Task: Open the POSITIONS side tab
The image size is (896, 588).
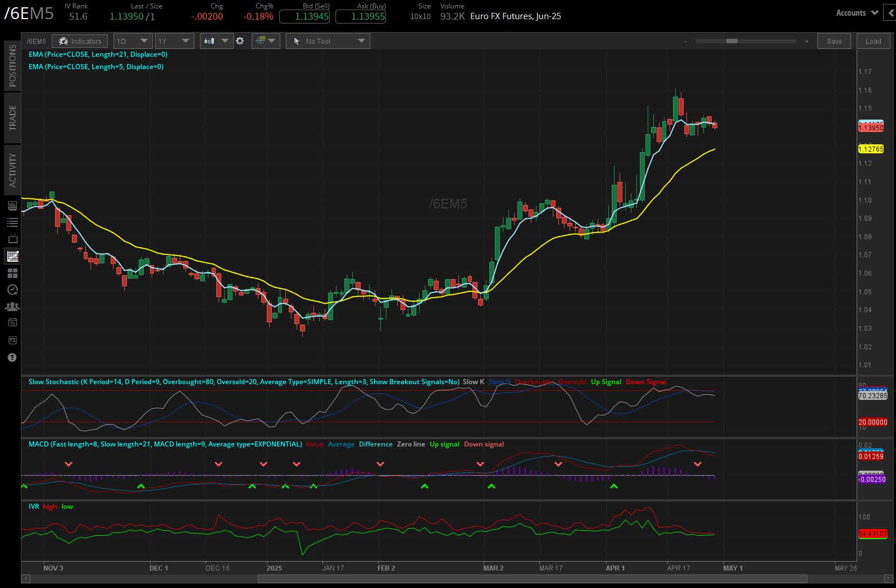Action: pos(12,66)
